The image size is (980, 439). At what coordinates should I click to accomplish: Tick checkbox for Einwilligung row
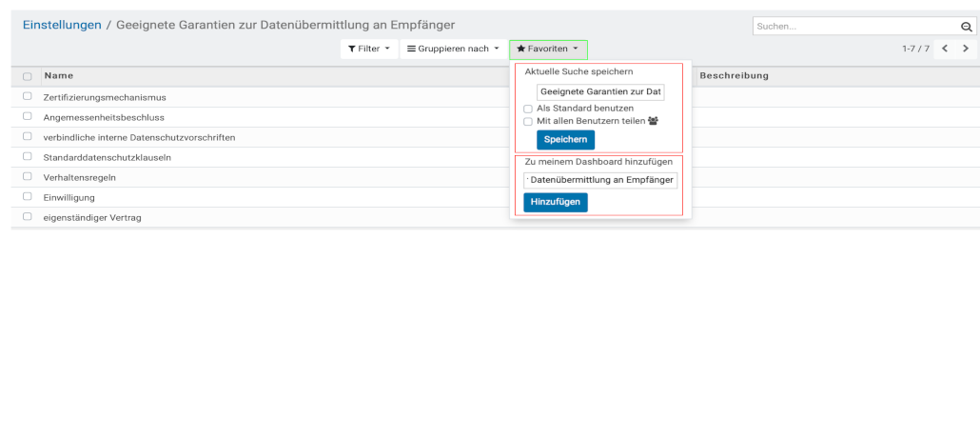(28, 197)
